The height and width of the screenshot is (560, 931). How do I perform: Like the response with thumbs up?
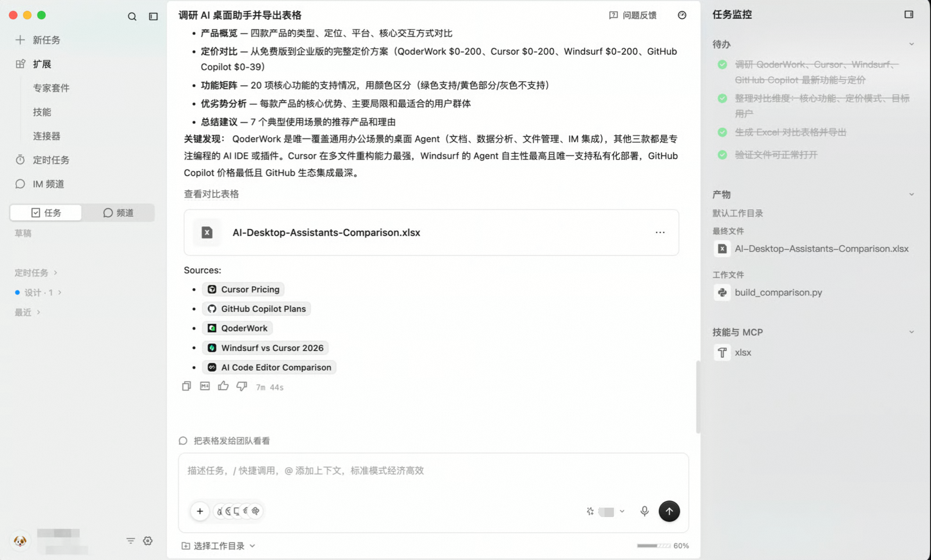coord(223,386)
